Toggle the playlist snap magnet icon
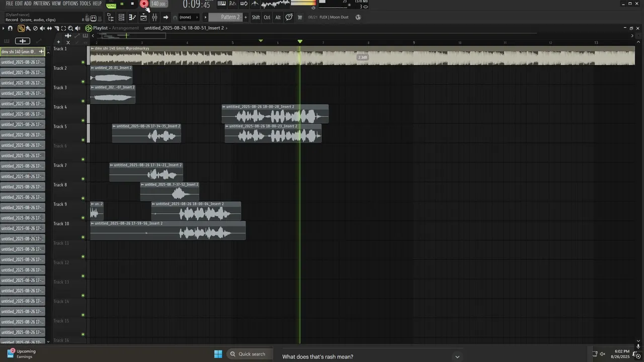The image size is (644, 362). pos(10,28)
